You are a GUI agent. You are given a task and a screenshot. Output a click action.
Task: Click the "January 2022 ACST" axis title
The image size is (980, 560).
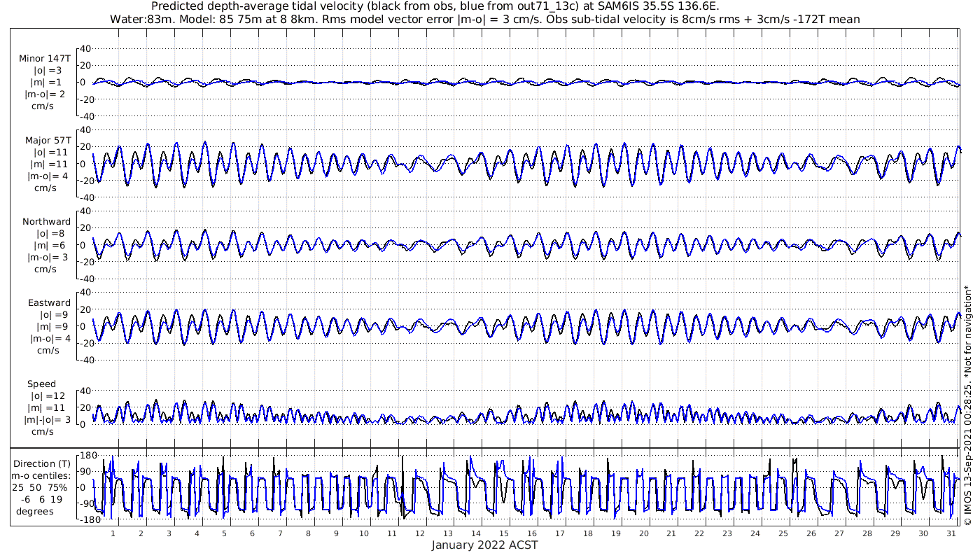click(x=484, y=545)
